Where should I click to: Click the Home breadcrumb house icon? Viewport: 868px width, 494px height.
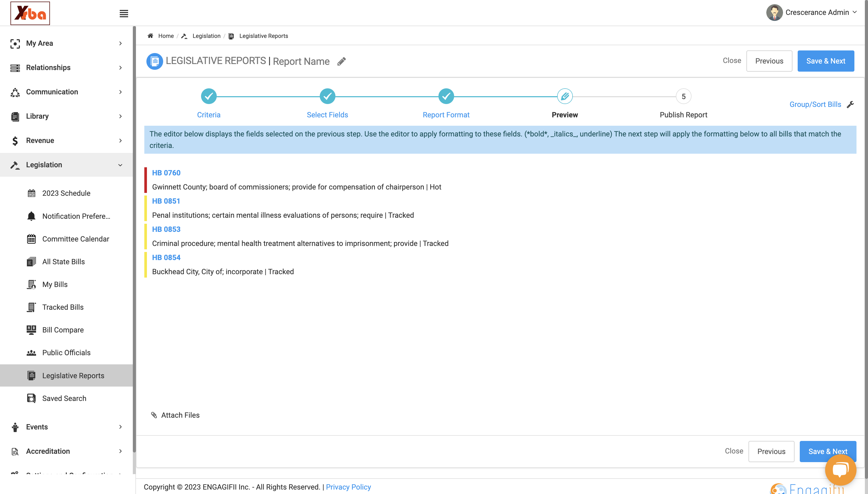[150, 36]
